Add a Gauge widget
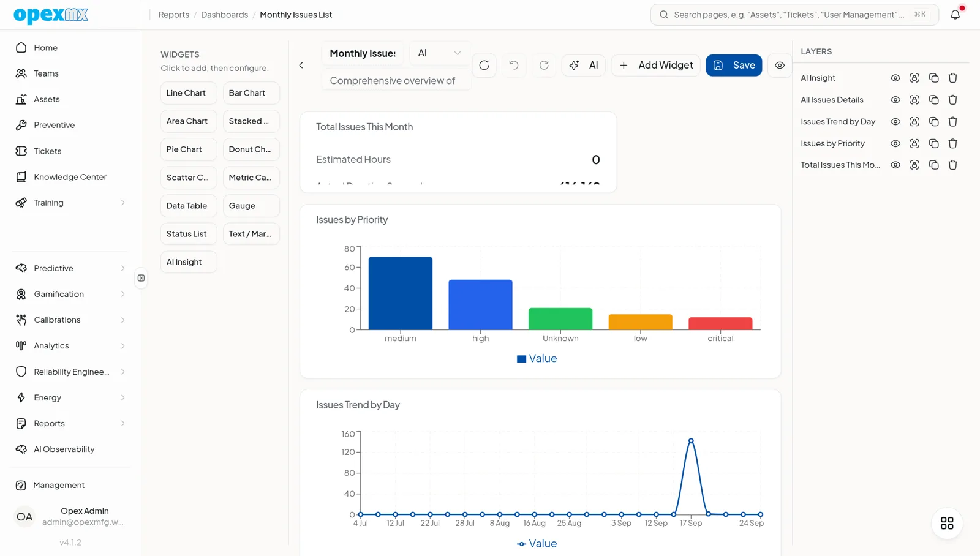 coord(251,206)
